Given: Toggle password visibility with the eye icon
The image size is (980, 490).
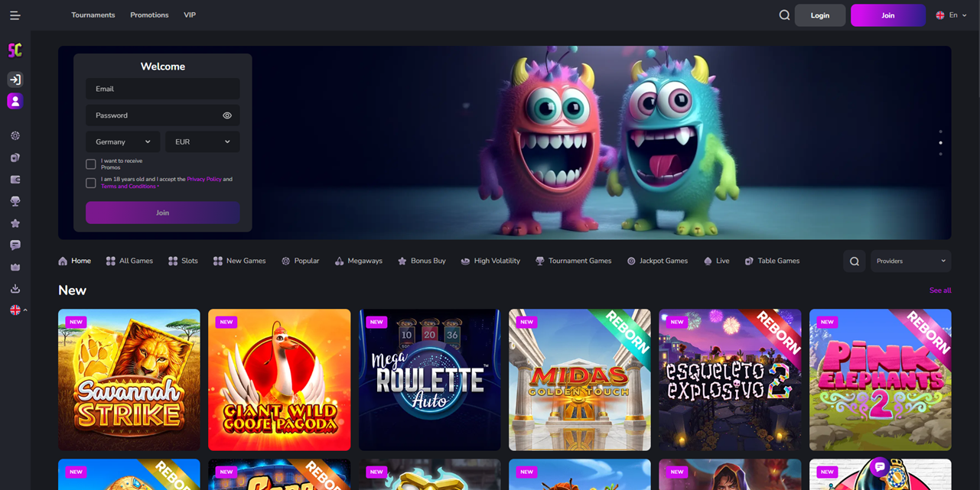Looking at the screenshot, I should pyautogui.click(x=226, y=115).
